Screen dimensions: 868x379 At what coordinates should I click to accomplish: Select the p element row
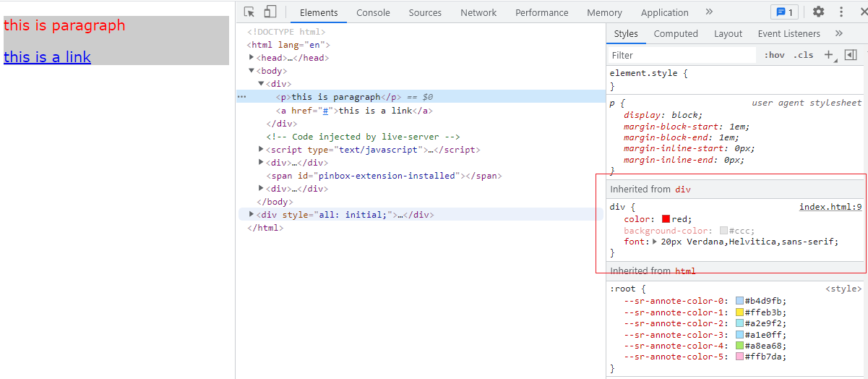[x=421, y=97]
